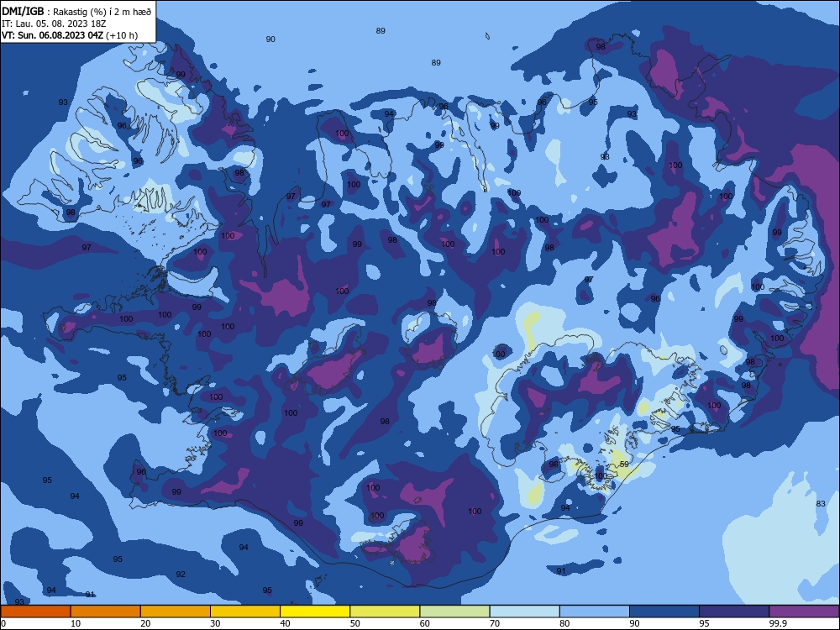840x630 pixels.
Task: Click the 50–60 pale yellow legend swatch
Action: (386, 612)
